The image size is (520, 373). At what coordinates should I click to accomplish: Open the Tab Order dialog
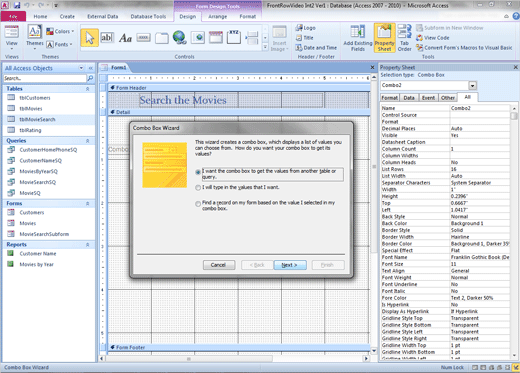[x=404, y=38]
